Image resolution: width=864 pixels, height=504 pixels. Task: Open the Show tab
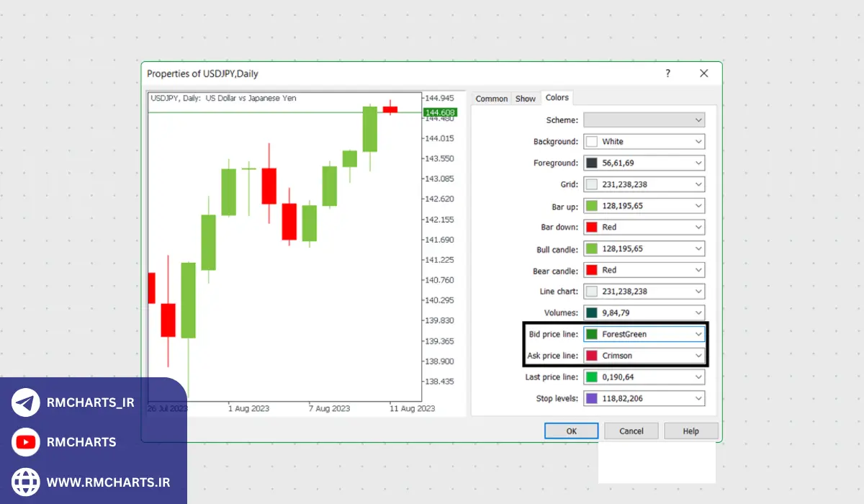click(526, 99)
